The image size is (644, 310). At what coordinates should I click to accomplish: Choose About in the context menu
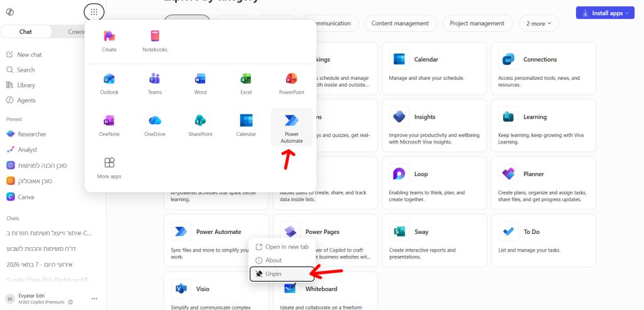coord(282,260)
